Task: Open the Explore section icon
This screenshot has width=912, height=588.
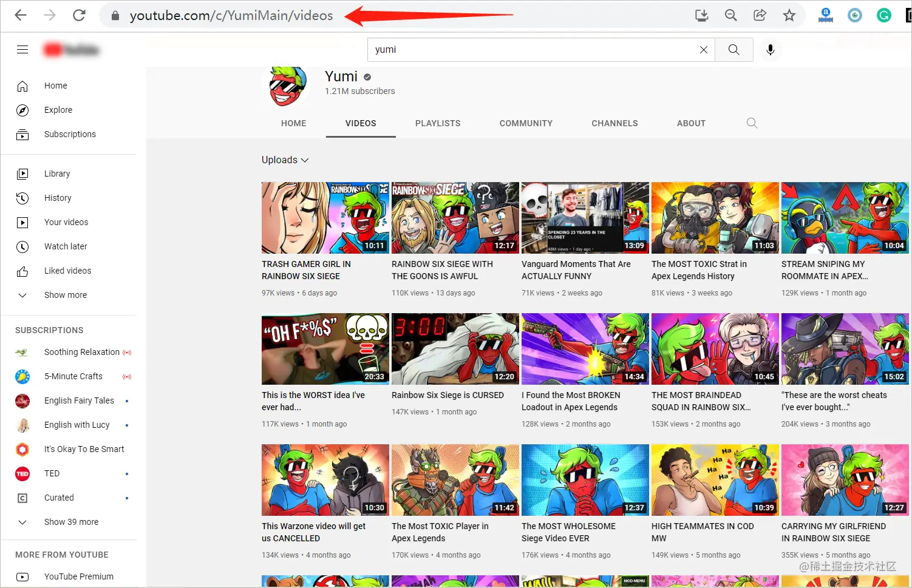Action: (x=22, y=110)
